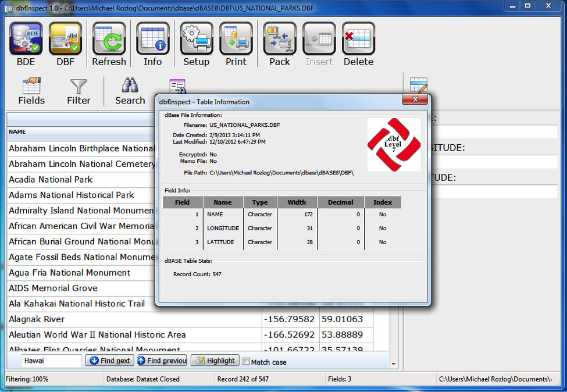Select Agate Fossil Beds National Monument row
This screenshot has height=392, width=567.
tap(81, 257)
